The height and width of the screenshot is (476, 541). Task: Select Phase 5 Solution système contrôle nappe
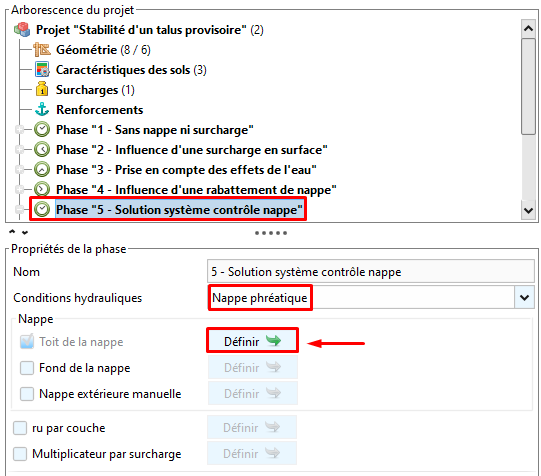tap(179, 210)
